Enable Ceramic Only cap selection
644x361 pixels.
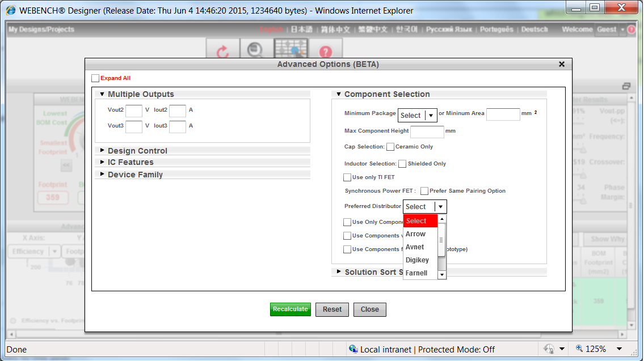pos(390,147)
